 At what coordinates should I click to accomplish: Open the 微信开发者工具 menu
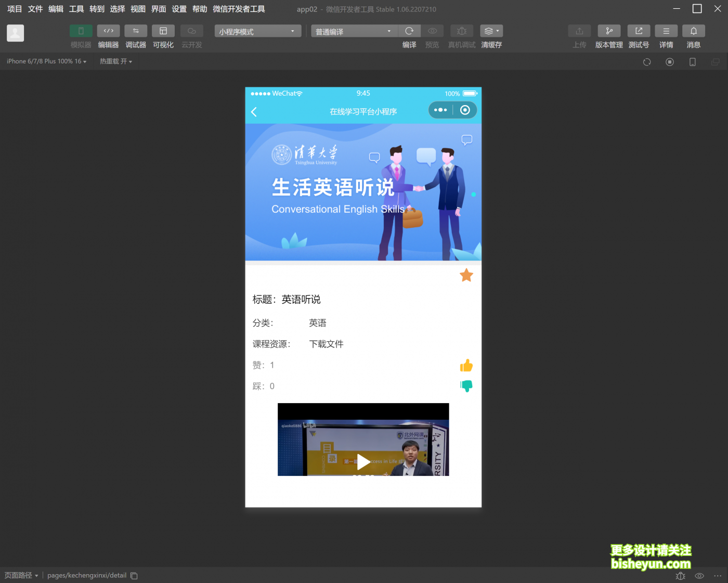tap(238, 9)
